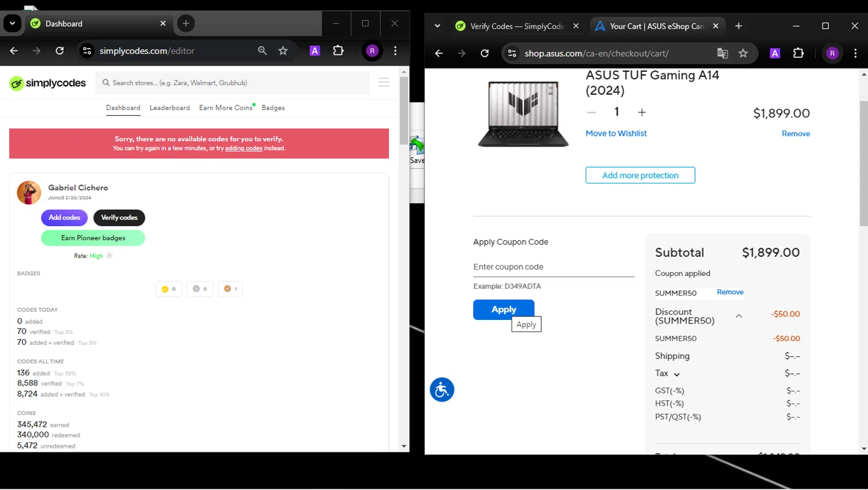Click the blue Apply coupon button
868x490 pixels.
(503, 310)
